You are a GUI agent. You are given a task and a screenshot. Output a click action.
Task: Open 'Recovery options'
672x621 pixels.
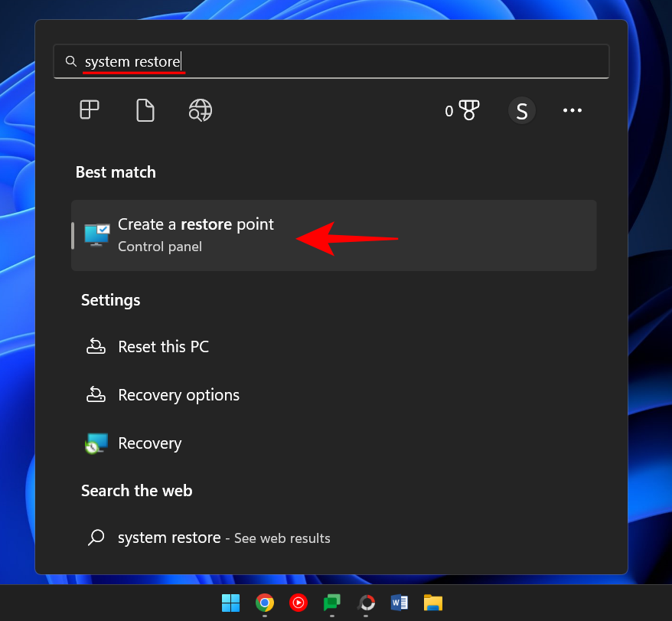click(178, 394)
